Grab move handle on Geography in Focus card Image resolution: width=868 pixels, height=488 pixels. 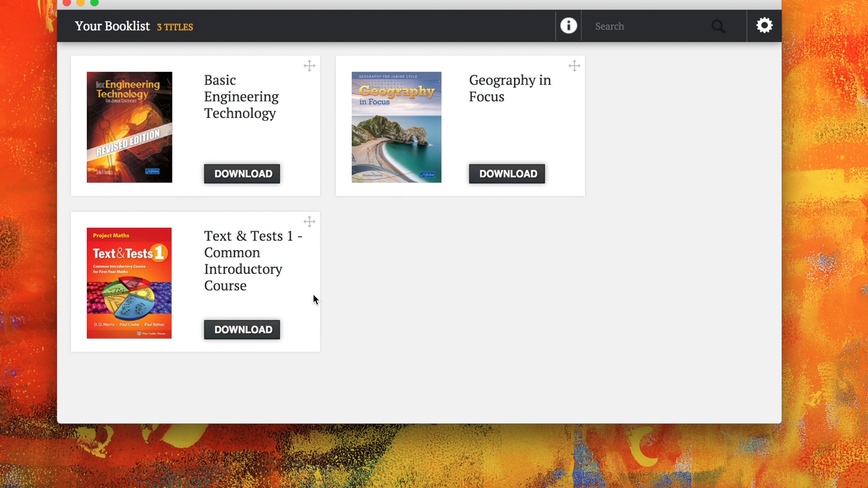tap(574, 66)
